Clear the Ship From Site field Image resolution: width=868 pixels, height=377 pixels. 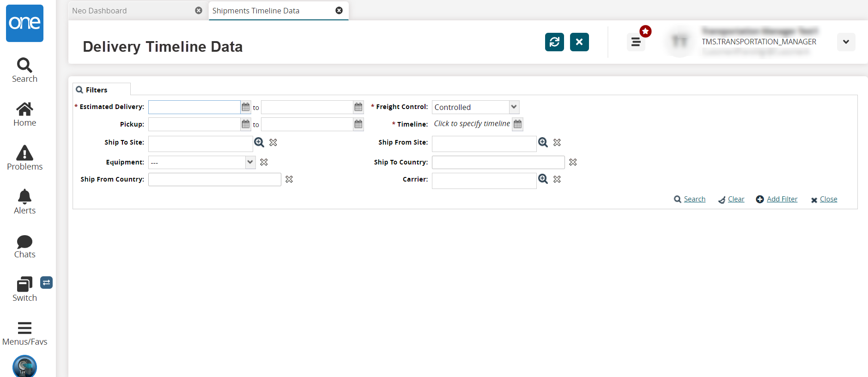point(557,142)
